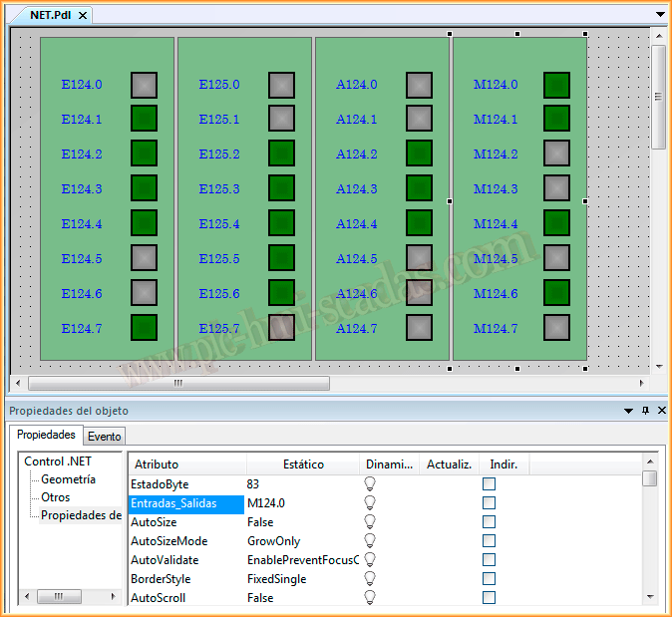Toggle the EstadoByte Indir. checkbox
Image resolution: width=672 pixels, height=617 pixels.
(x=489, y=483)
